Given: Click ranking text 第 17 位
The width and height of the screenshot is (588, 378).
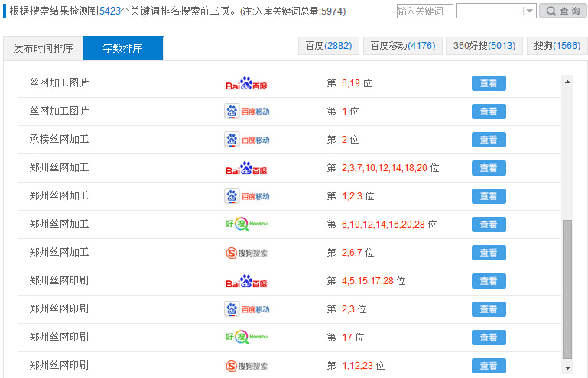Looking at the screenshot, I should click(x=346, y=338).
